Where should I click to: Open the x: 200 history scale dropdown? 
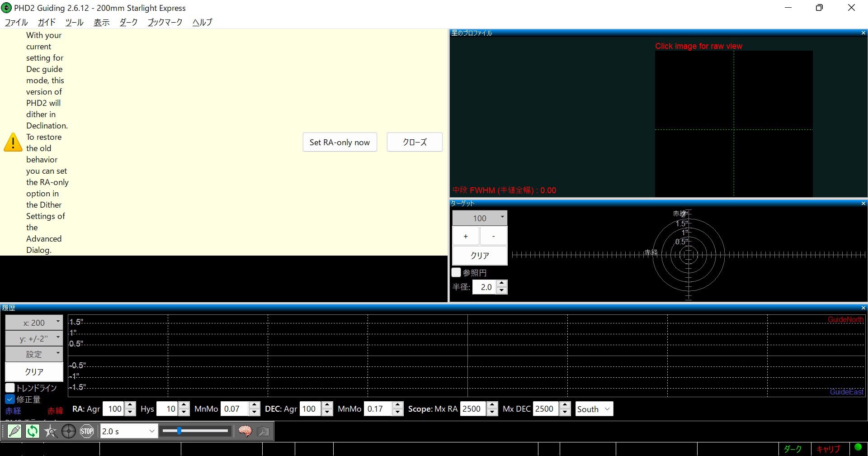[x=34, y=323]
